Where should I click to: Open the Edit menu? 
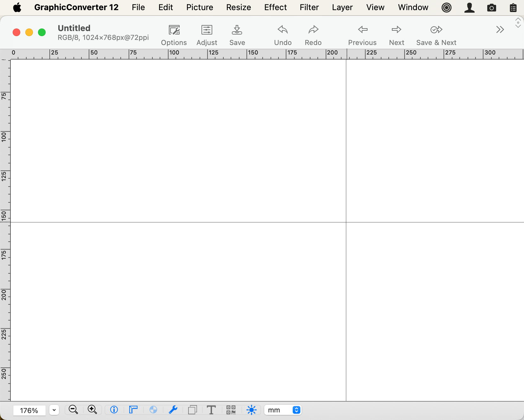pos(166,7)
